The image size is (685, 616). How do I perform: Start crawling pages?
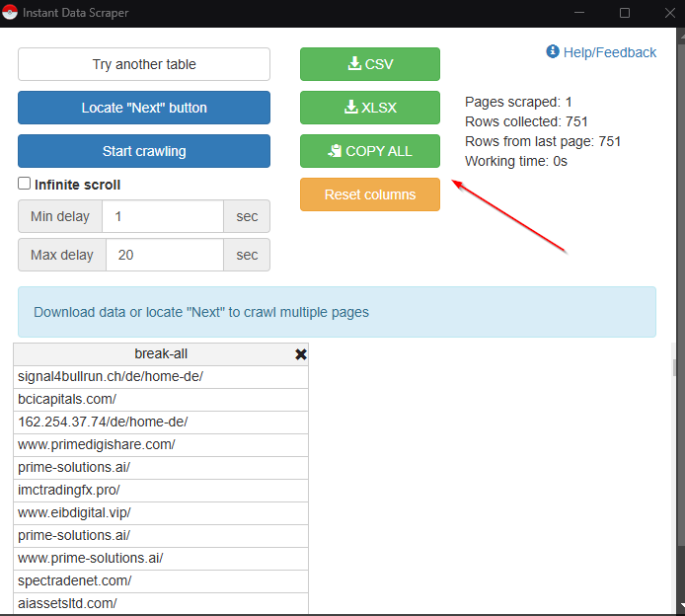click(x=144, y=151)
